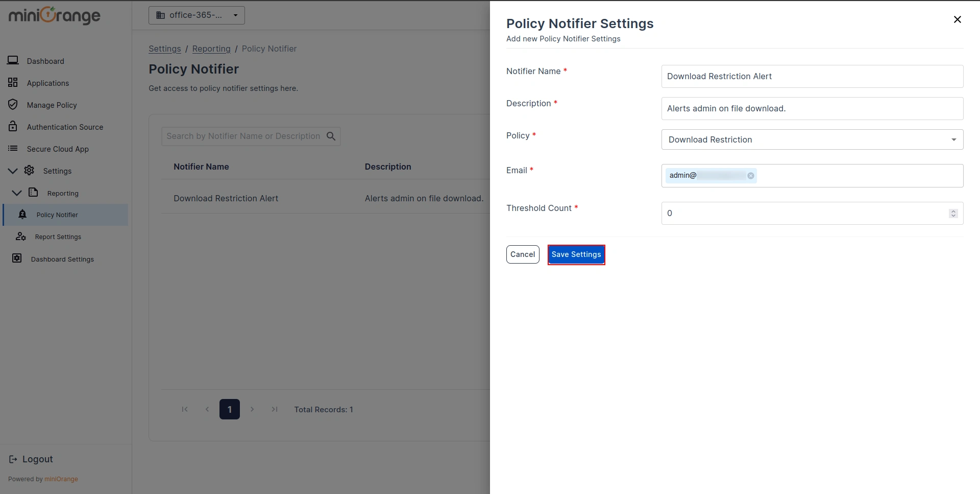
Task: Select the Download Restriction Alert table row
Action: tap(326, 198)
